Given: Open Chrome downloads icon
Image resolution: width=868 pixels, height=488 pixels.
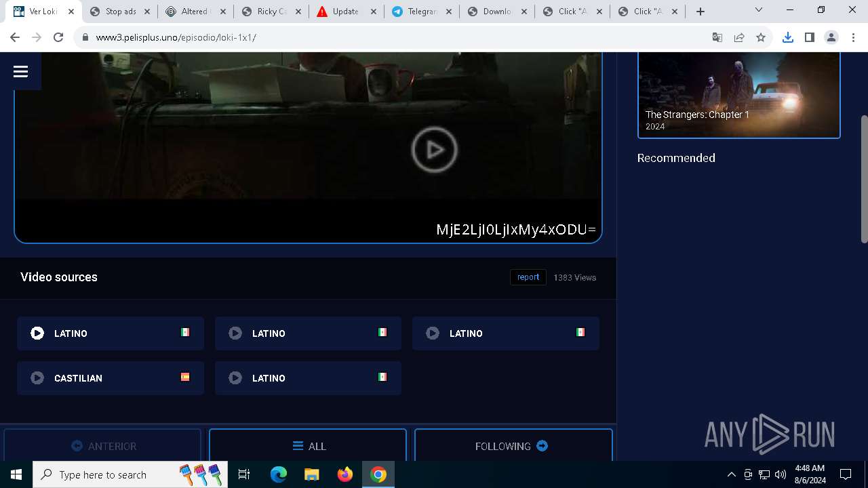Looking at the screenshot, I should click(787, 38).
